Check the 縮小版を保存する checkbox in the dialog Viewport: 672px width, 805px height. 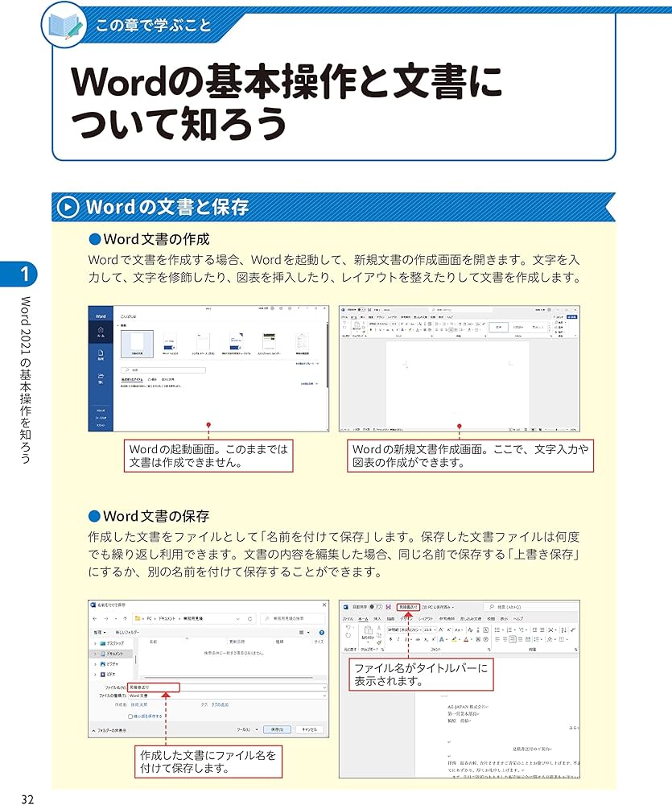tap(129, 716)
